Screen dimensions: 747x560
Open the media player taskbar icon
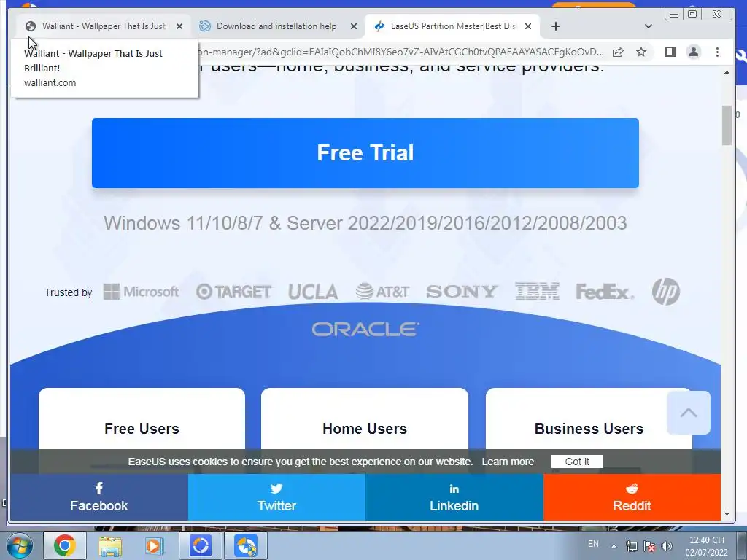[x=155, y=545]
